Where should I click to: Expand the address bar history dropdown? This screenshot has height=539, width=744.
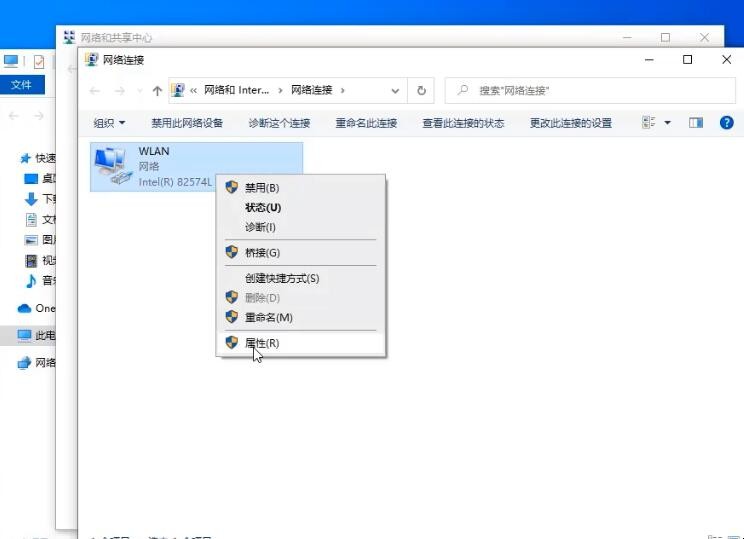(x=395, y=90)
